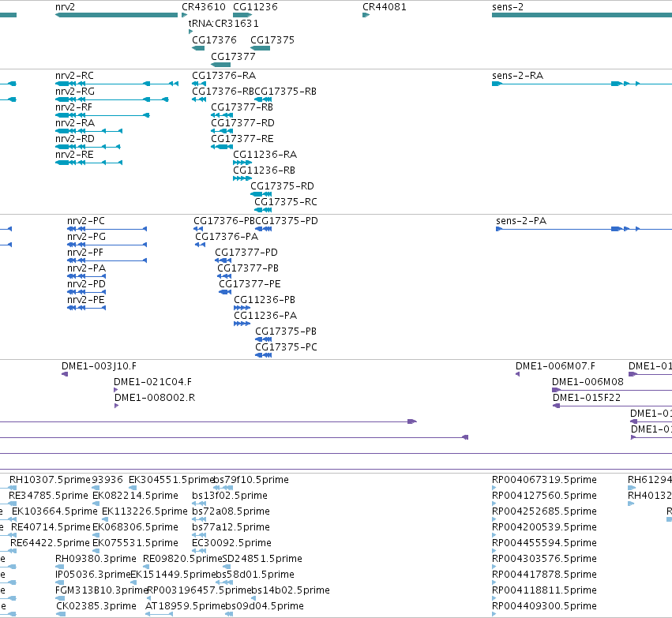Click the RE40714.5prime EST label
The image size is (672, 618).
click(x=51, y=527)
